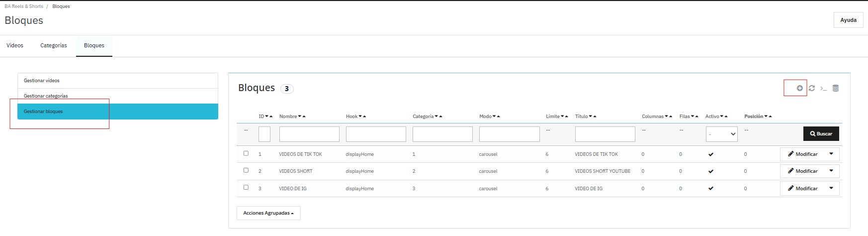The height and width of the screenshot is (236, 868).
Task: Open the Categorías tab
Action: tap(54, 45)
